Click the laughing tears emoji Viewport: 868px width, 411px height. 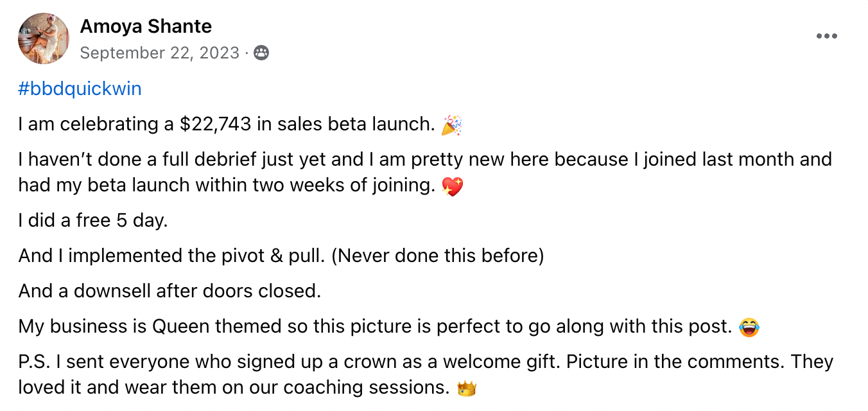point(748,328)
